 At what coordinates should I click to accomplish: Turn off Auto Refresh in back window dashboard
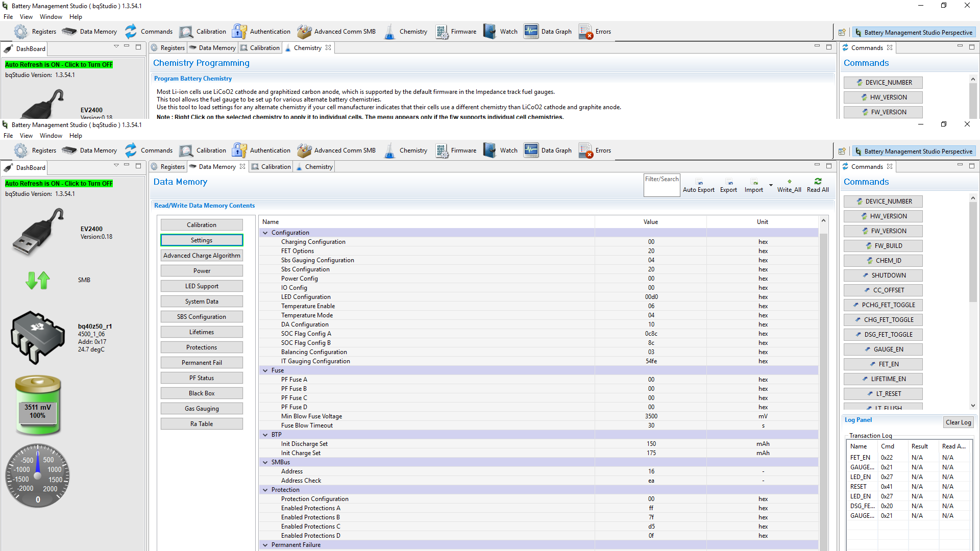click(59, 65)
